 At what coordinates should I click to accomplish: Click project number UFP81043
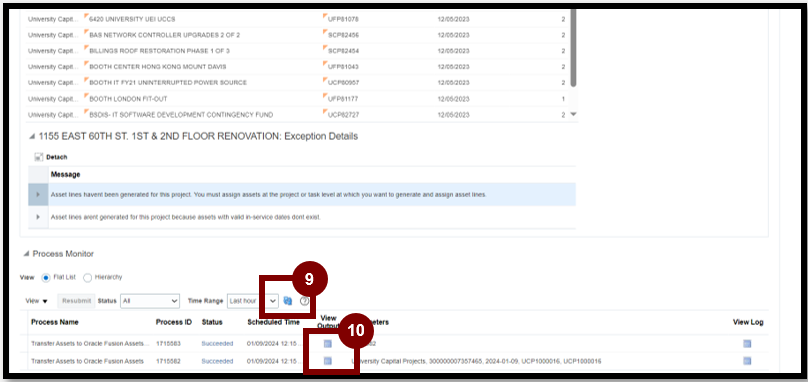(x=343, y=67)
